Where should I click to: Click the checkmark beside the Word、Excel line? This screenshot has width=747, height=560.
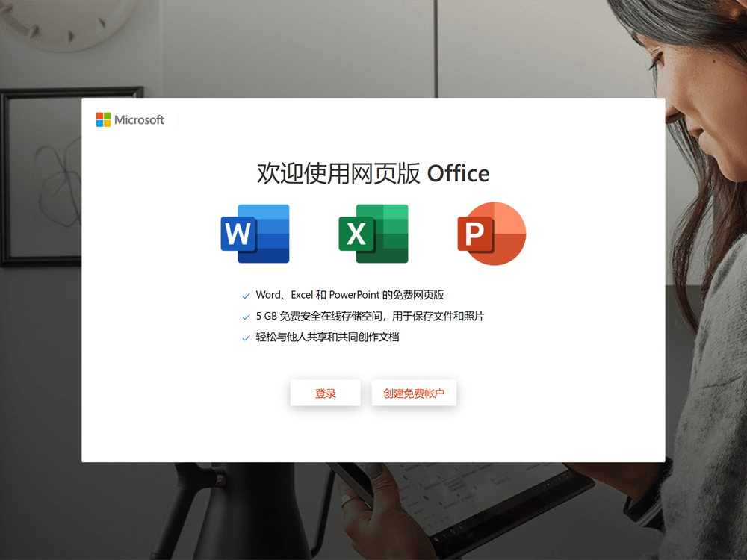pyautogui.click(x=246, y=296)
